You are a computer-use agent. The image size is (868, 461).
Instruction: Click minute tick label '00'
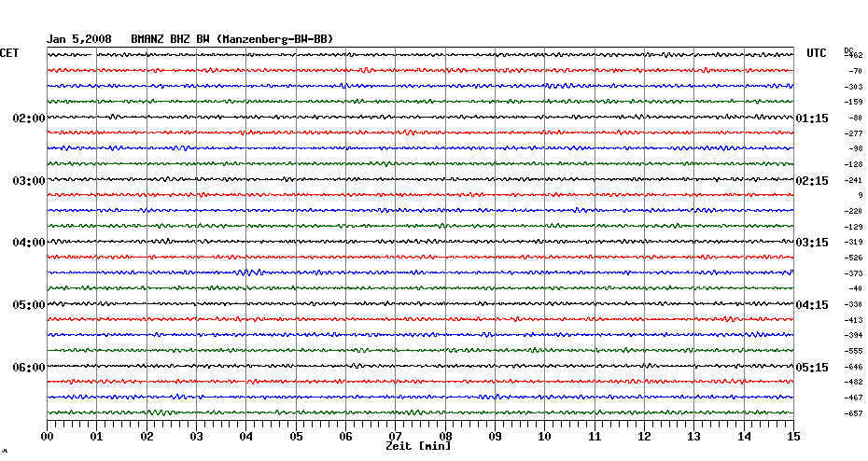(x=47, y=437)
